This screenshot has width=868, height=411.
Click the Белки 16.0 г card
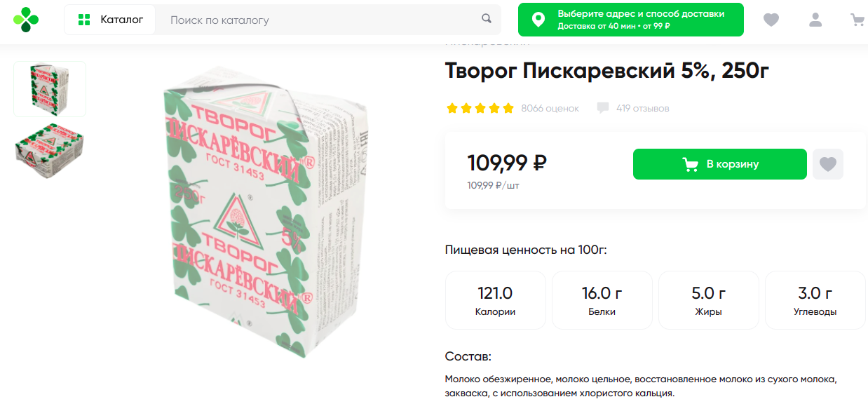pyautogui.click(x=602, y=300)
